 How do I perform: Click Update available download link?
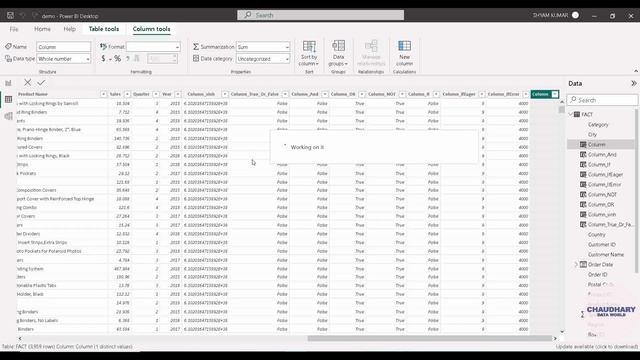(x=596, y=347)
